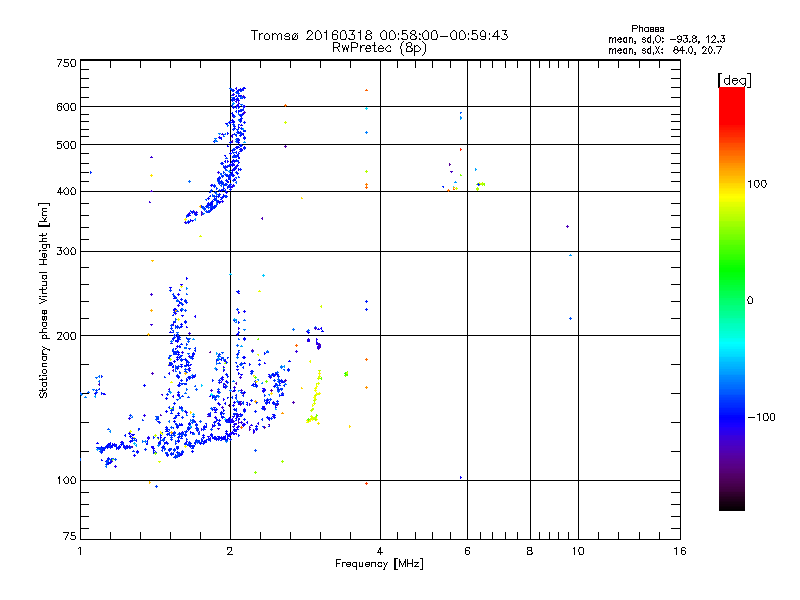This screenshot has width=800, height=600.
Task: Click the y-axis tick label '100'
Action: [x=66, y=481]
